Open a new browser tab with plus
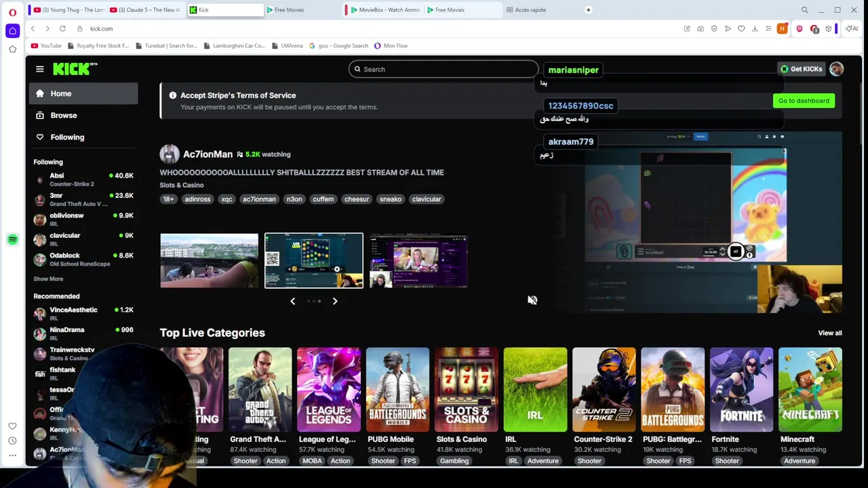This screenshot has height=488, width=868. tap(589, 9)
